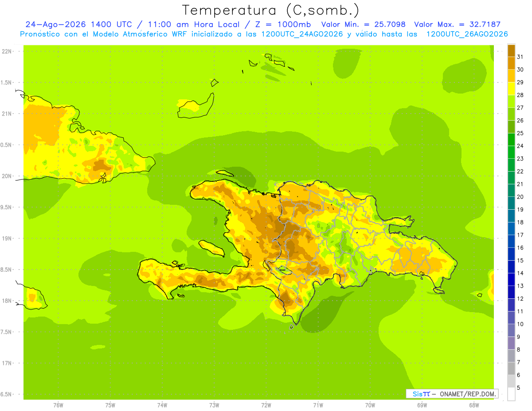Click the '72W' longitude axis label

[x=266, y=405]
